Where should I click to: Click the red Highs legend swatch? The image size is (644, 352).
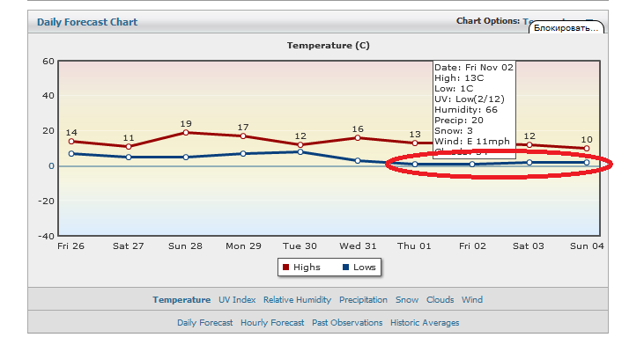285,267
